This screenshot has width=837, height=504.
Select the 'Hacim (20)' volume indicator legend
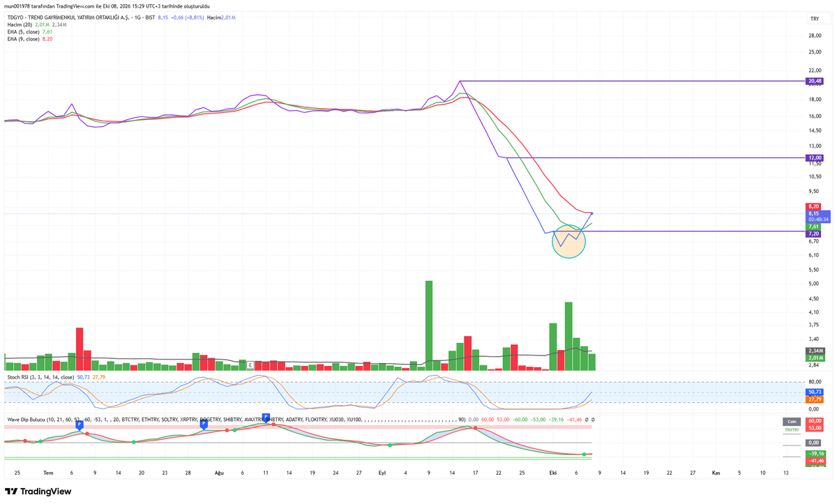coord(19,24)
